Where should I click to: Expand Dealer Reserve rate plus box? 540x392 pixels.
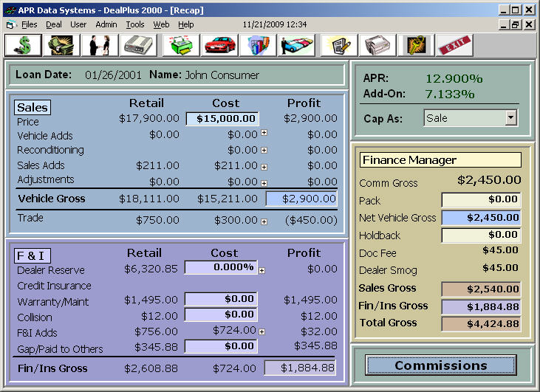tap(262, 270)
